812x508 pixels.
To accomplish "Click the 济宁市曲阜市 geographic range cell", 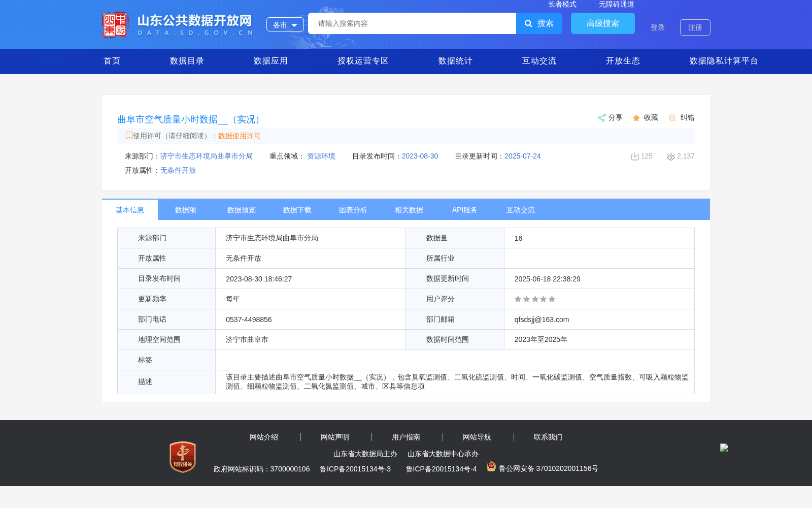I will point(311,340).
